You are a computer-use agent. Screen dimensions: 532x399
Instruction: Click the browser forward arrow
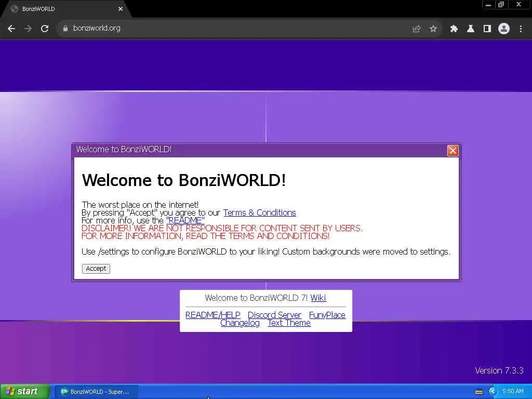click(x=28, y=29)
